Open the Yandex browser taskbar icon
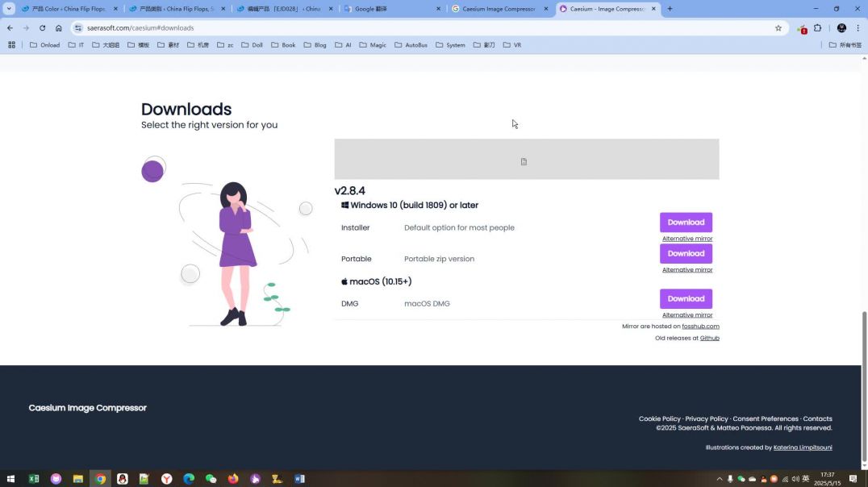Image resolution: width=868 pixels, height=487 pixels. 167,479
